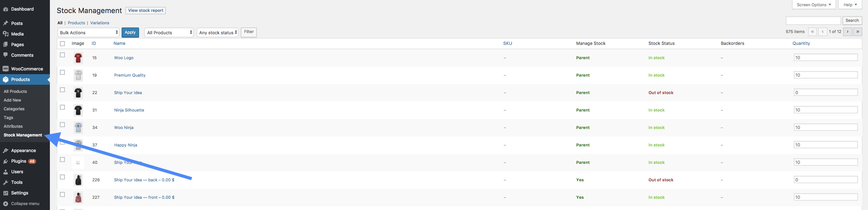868x210 pixels.
Task: Click the Settings sliders icon
Action: click(x=6, y=193)
